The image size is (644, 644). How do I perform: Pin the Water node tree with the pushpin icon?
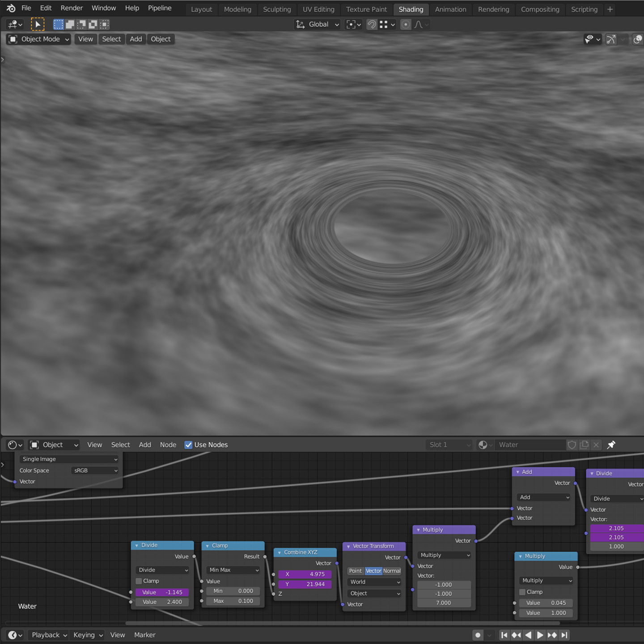point(611,445)
